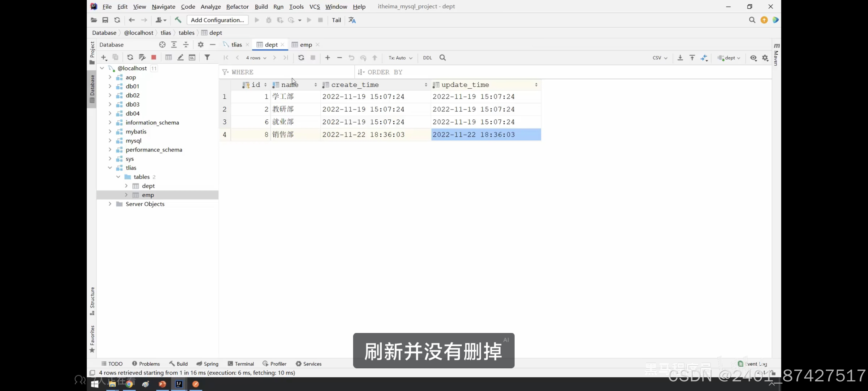This screenshot has height=391, width=868.
Task: Open PowerPoint from the Windows taskbar
Action: coord(162,384)
